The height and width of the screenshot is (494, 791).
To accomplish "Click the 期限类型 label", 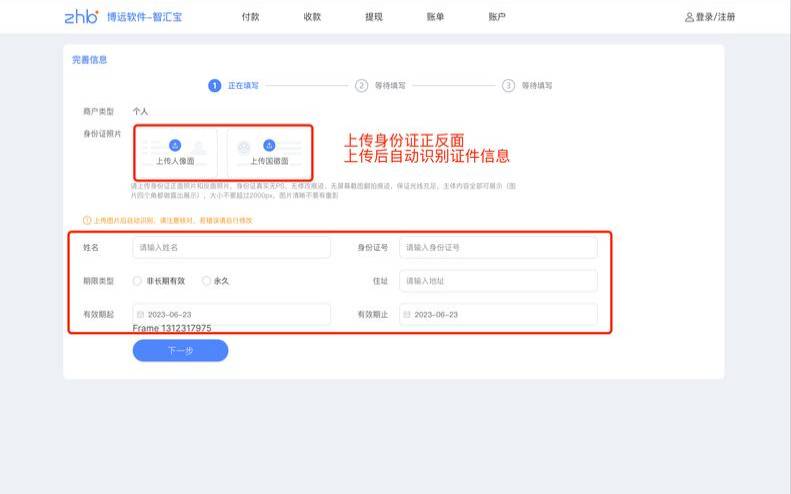I will click(x=98, y=281).
